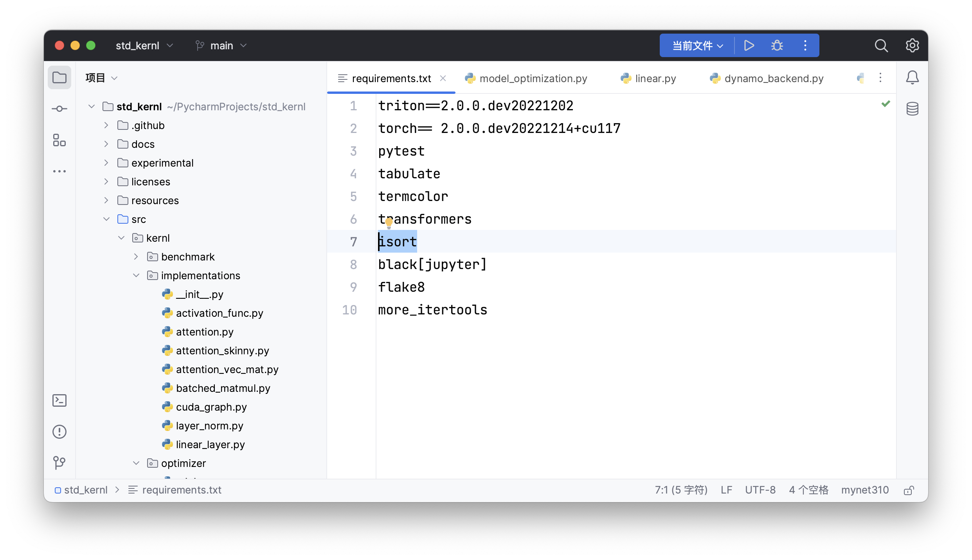Viewport: 972px width, 560px height.
Task: Click the Debug bug icon
Action: pos(777,45)
